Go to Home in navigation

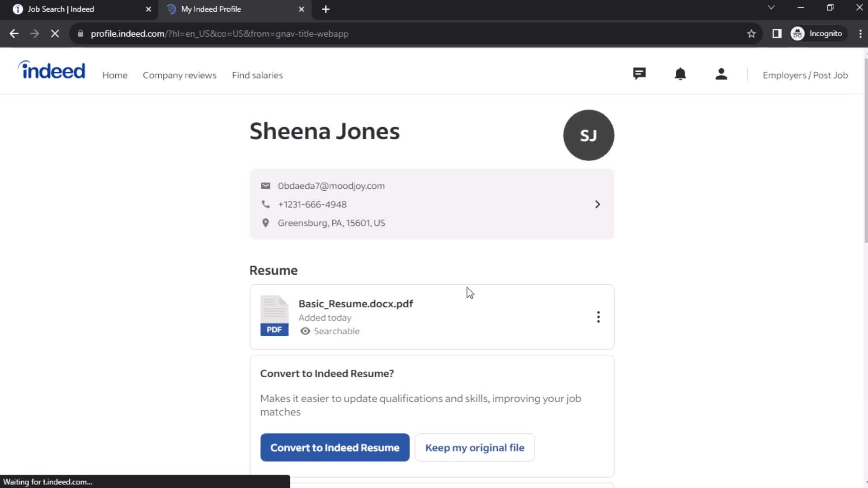pyautogui.click(x=115, y=75)
